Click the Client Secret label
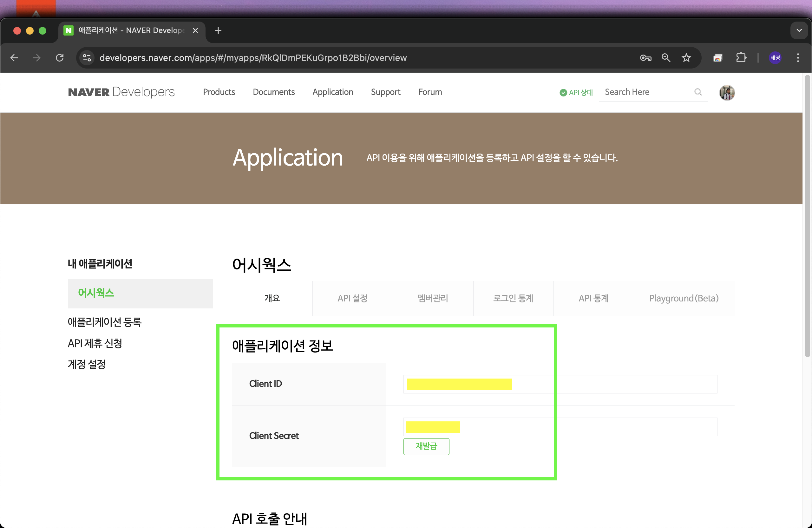 point(274,436)
